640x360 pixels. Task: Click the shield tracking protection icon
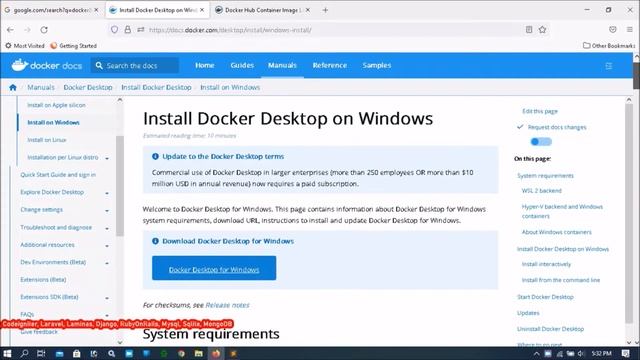[114, 30]
